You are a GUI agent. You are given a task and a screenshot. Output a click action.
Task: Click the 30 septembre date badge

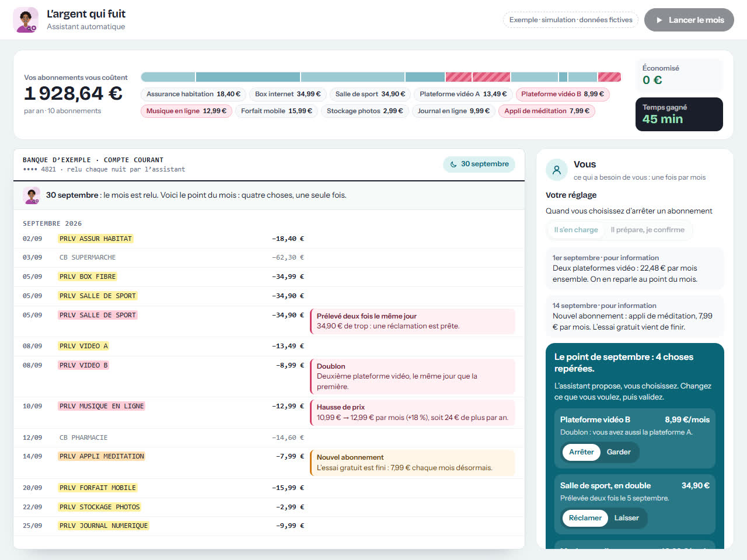click(x=479, y=164)
